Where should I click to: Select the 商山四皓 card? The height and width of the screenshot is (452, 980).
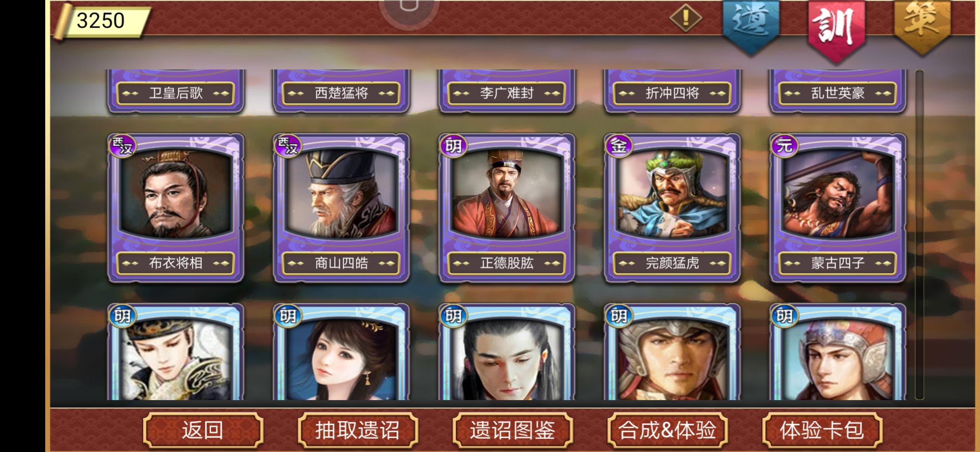coord(341,208)
